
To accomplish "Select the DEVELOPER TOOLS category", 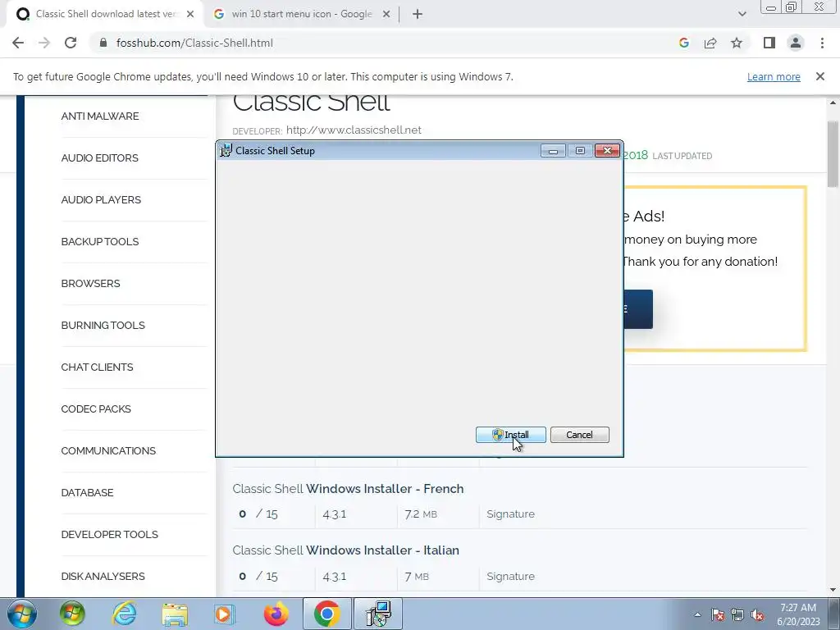I will point(109,534).
